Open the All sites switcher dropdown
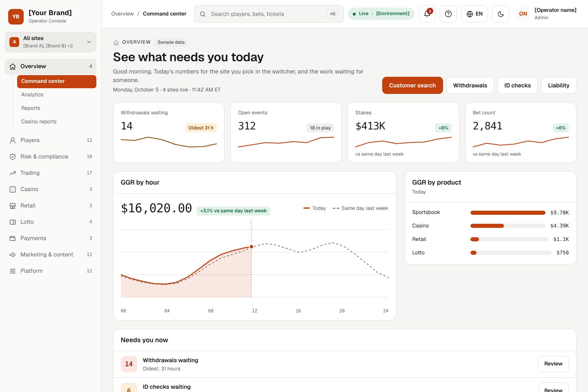Viewport: 588px width, 392px height. (x=51, y=42)
